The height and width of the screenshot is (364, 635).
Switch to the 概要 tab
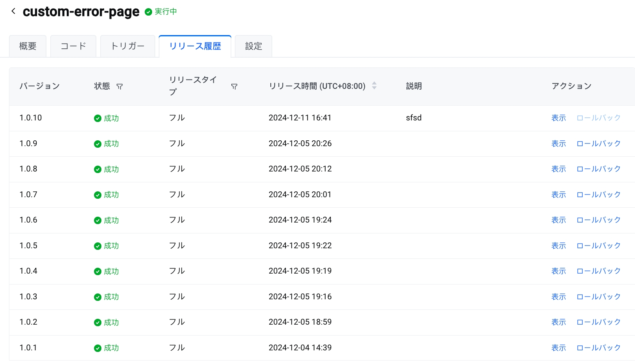[x=28, y=46]
